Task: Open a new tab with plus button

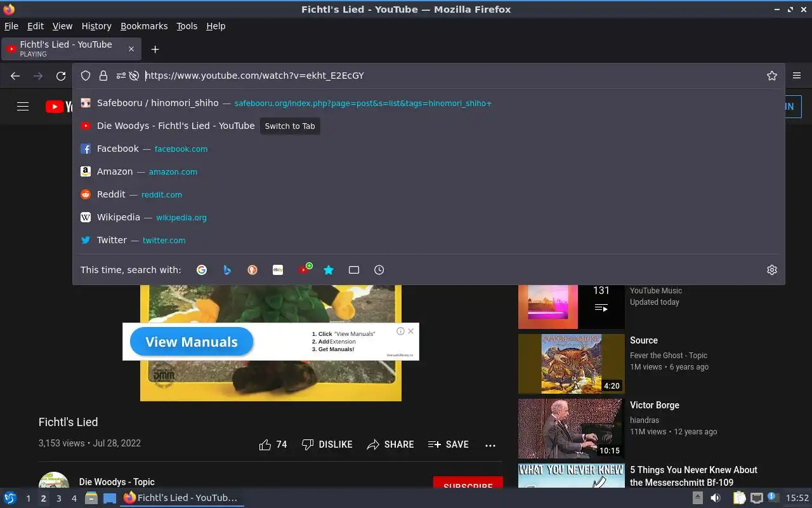Action: pyautogui.click(x=155, y=49)
